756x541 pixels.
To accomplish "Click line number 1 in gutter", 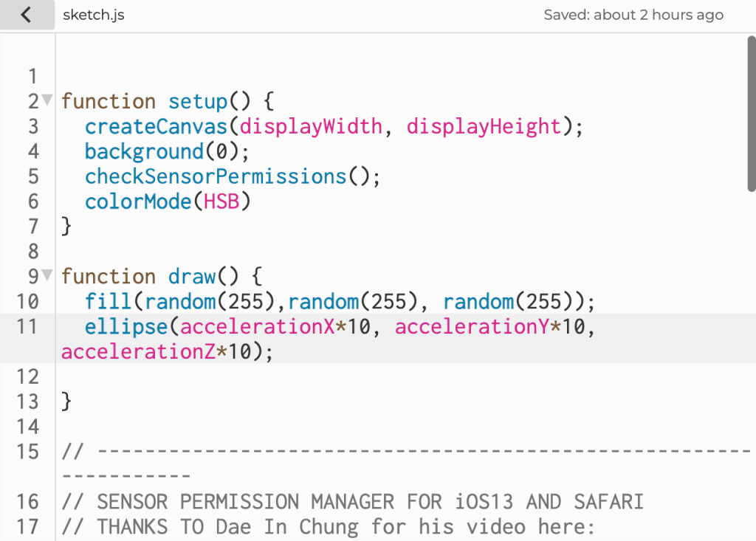I will (x=32, y=76).
